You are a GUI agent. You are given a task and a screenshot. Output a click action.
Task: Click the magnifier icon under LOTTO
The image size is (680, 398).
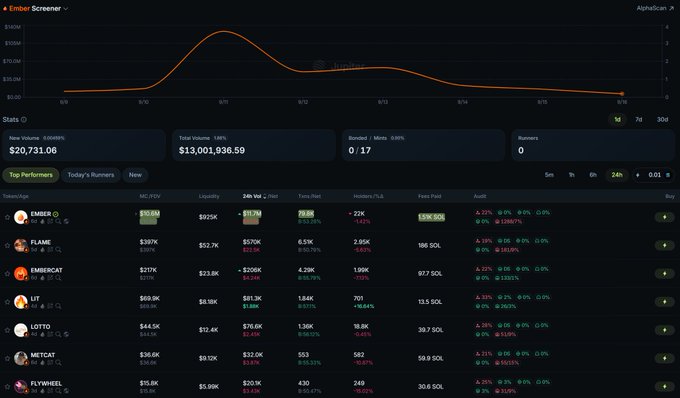tap(58, 334)
